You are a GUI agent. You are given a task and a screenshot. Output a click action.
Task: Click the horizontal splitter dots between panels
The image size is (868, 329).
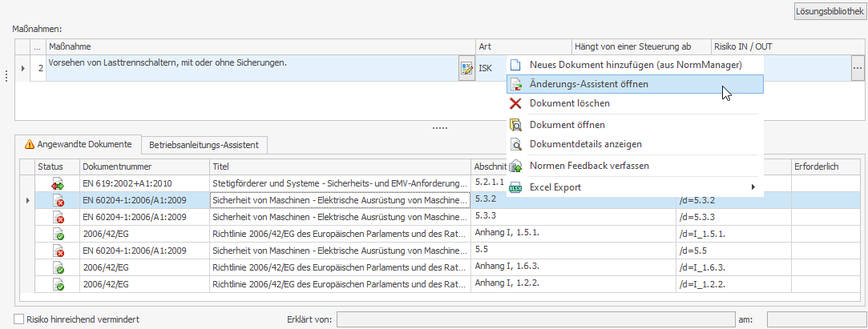pyautogui.click(x=440, y=127)
